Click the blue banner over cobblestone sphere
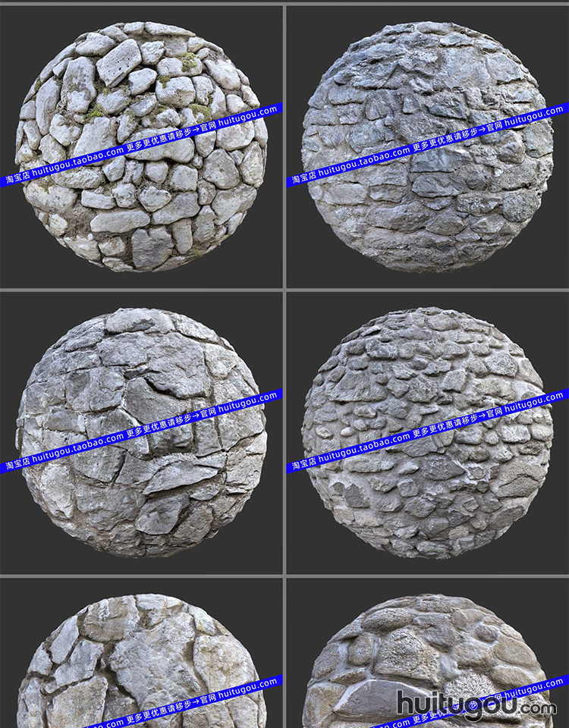 428,431
